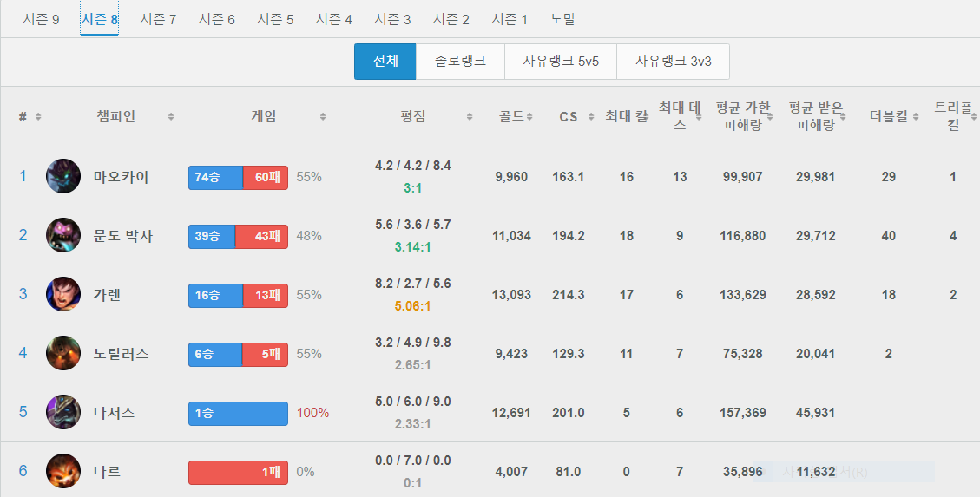Viewport: 980px width, 497px height.
Task: Open the 시즌 3 tab
Action: pyautogui.click(x=392, y=19)
